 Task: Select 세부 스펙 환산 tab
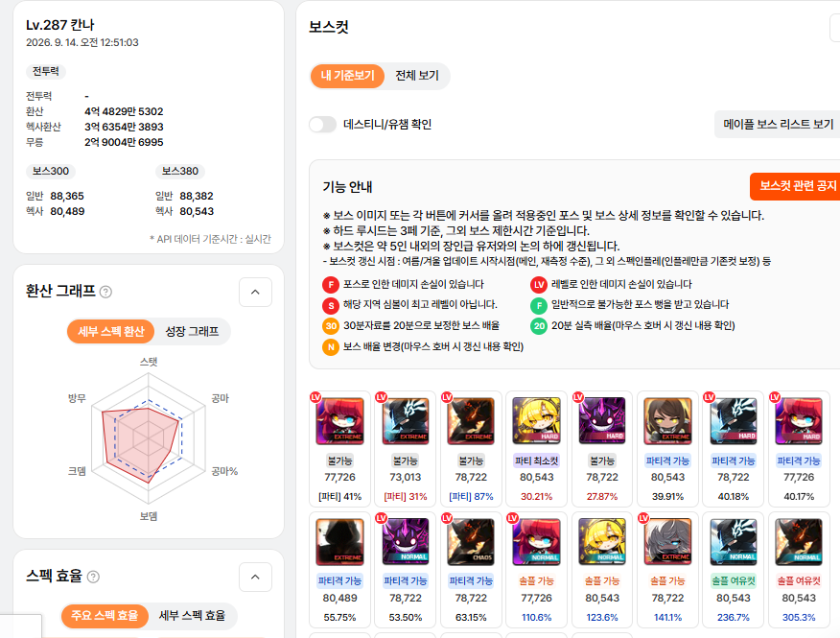(111, 331)
